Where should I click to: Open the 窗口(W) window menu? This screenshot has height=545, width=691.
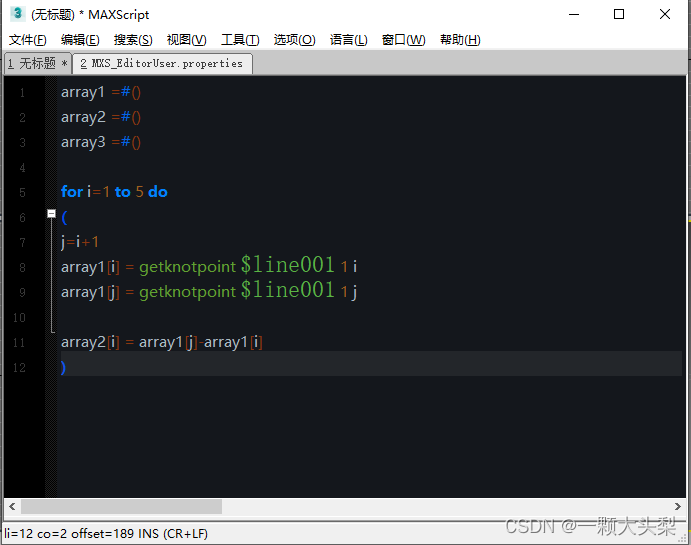click(x=403, y=40)
